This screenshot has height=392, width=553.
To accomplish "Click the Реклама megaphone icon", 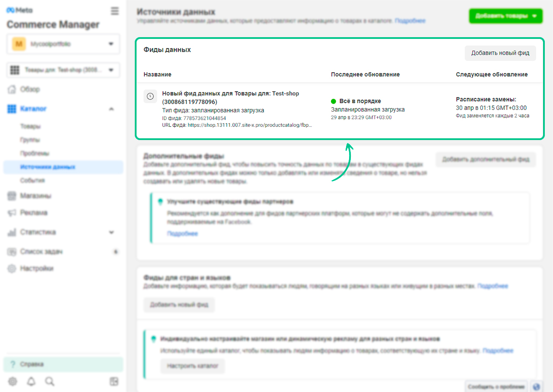I will [12, 213].
